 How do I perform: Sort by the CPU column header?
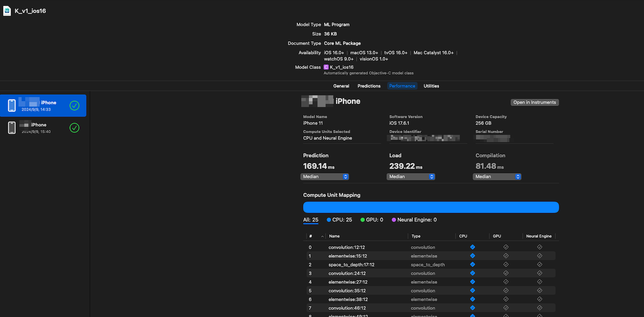pyautogui.click(x=472, y=236)
